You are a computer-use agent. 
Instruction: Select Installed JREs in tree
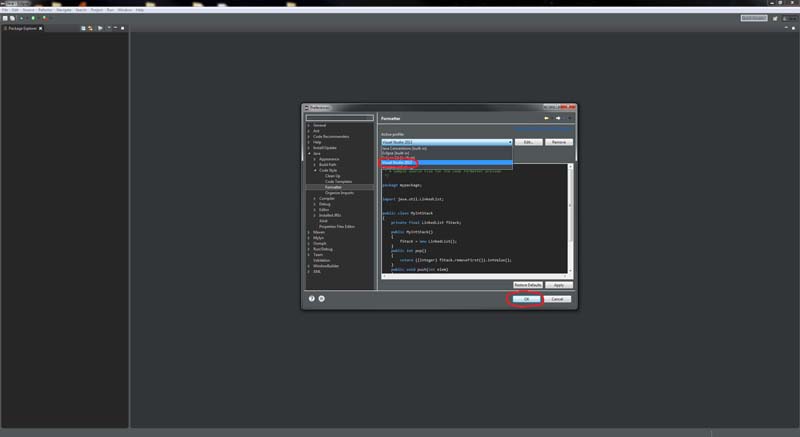tap(330, 215)
